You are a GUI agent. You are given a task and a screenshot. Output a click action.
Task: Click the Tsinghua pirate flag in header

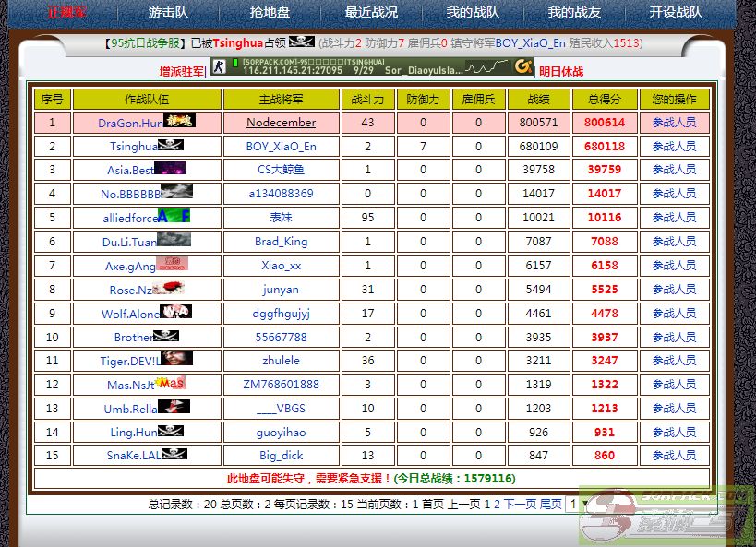click(x=301, y=42)
